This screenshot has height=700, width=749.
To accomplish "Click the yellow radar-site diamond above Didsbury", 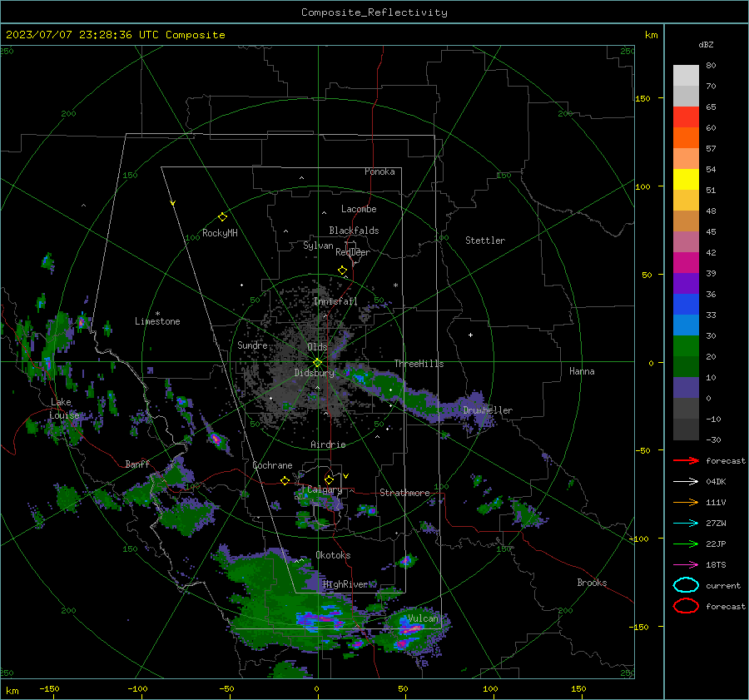I will [x=317, y=362].
